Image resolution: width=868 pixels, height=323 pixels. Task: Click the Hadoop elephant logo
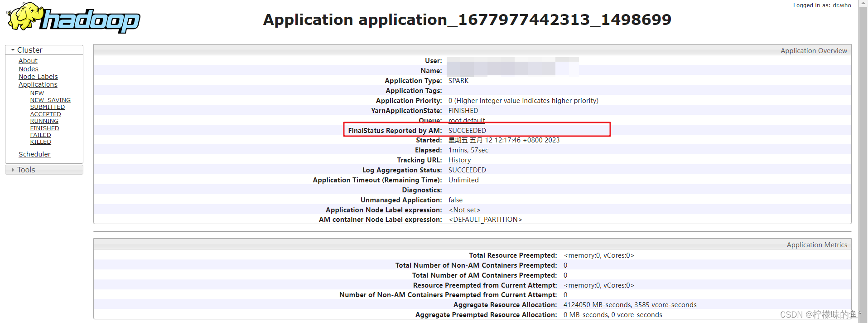pyautogui.click(x=73, y=18)
